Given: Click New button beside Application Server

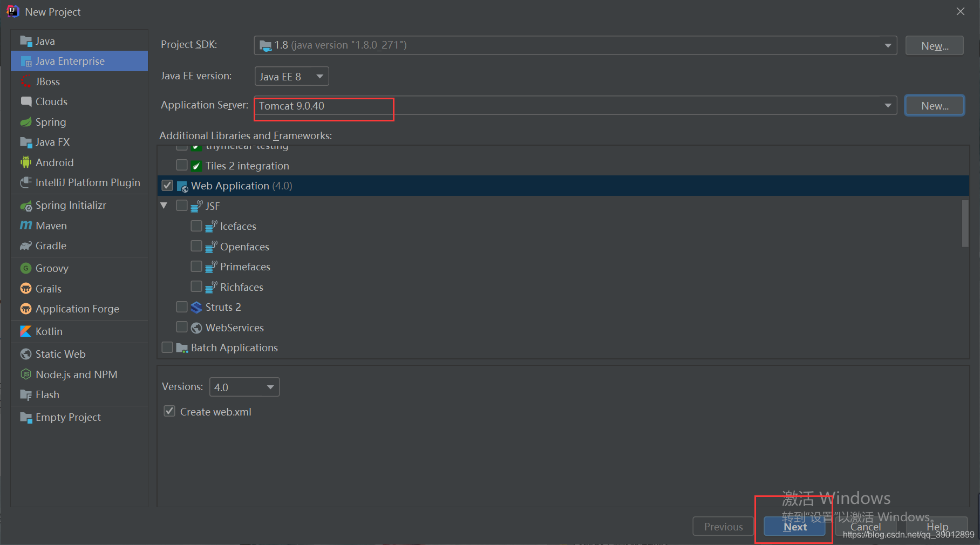Looking at the screenshot, I should pos(935,106).
